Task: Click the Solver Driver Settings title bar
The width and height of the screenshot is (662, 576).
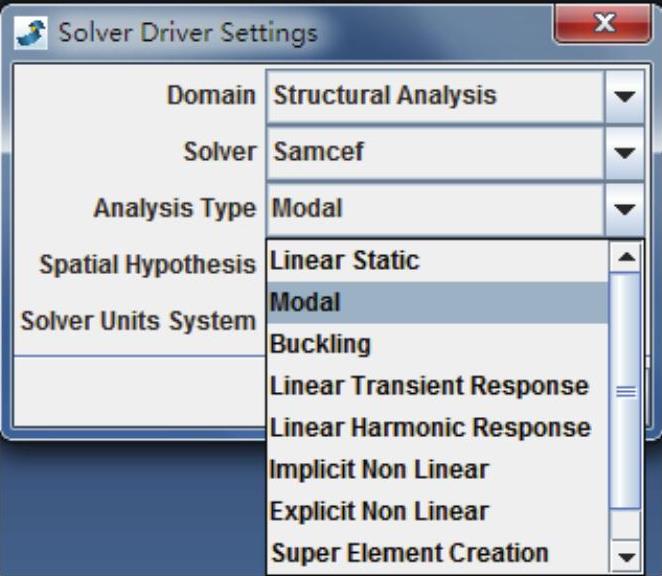Action: [x=300, y=31]
